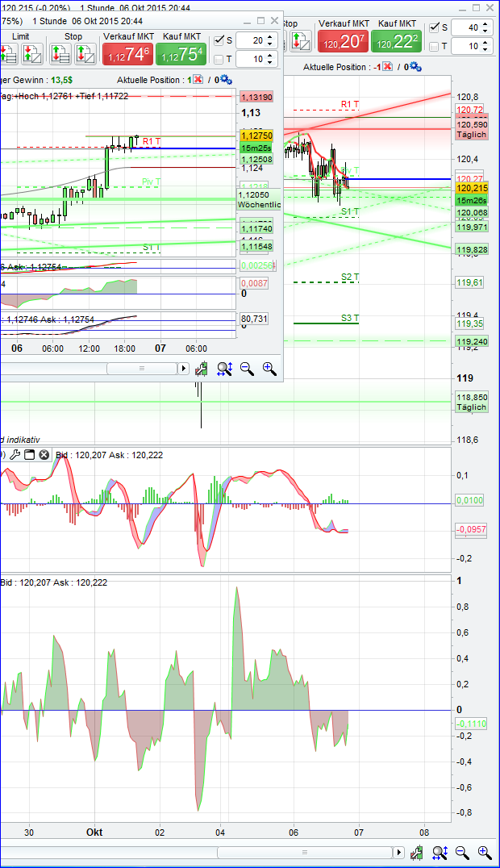500x868 pixels.
Task: Remove the indicator panel with round X icon
Action: point(44,455)
